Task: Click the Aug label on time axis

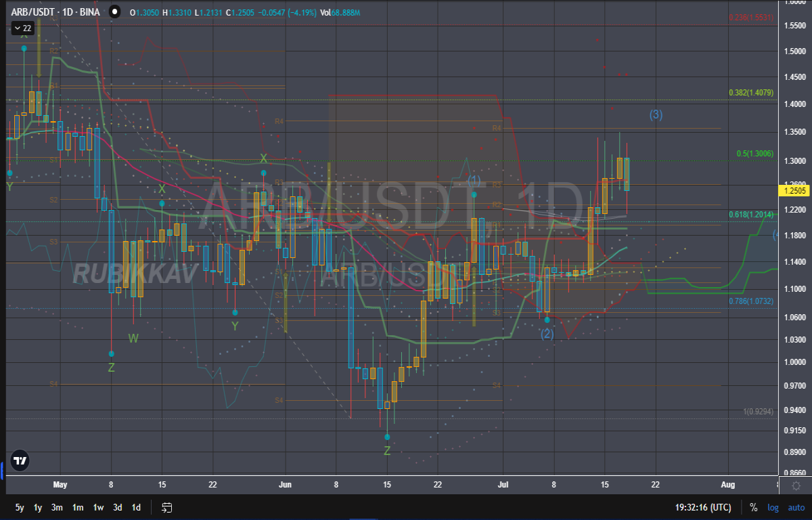Action: point(728,485)
